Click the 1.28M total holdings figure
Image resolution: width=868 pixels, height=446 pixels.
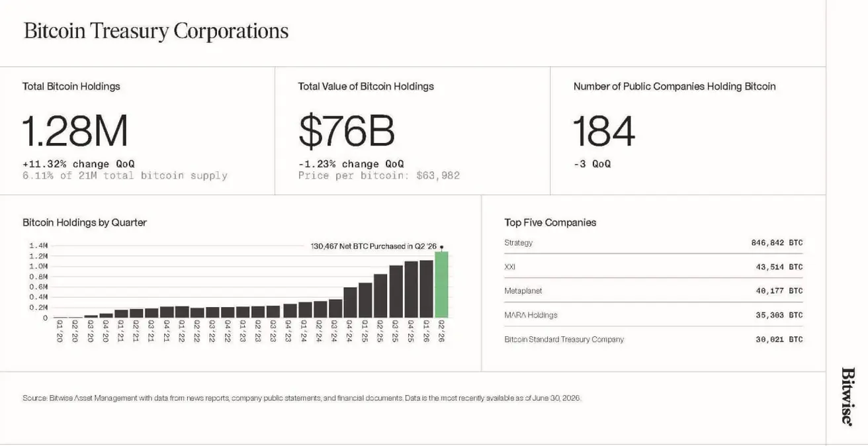tap(75, 131)
